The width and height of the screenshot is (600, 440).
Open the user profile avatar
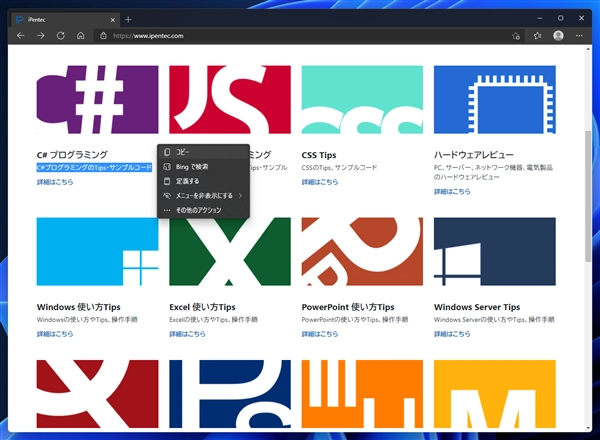coord(558,36)
